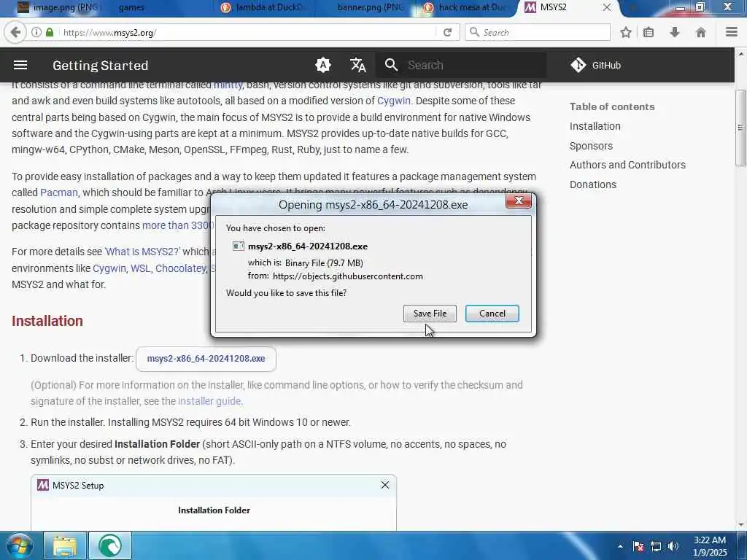Image resolution: width=747 pixels, height=560 pixels.
Task: Open the language translation selector icon
Action: [x=357, y=65]
